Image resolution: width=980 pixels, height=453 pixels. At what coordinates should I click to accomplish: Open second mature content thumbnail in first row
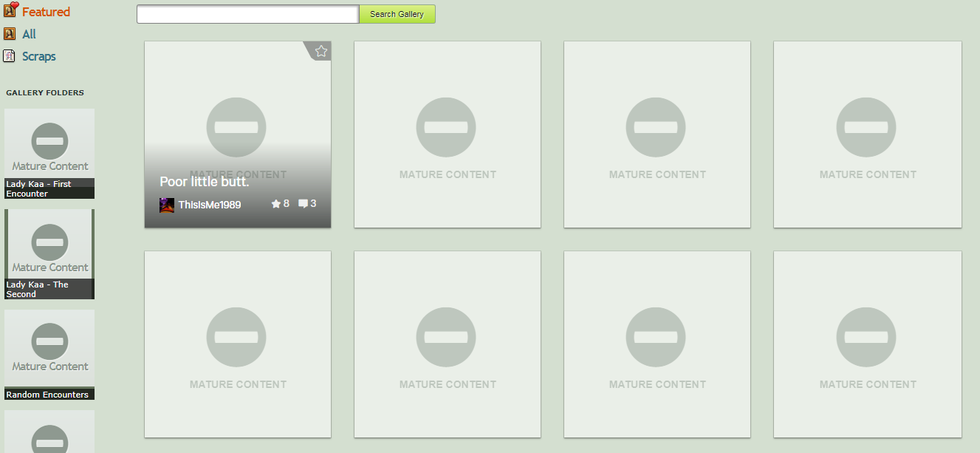click(x=448, y=134)
